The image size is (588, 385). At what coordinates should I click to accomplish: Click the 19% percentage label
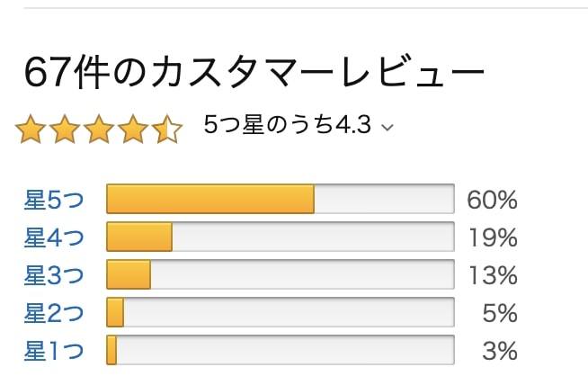click(x=493, y=237)
